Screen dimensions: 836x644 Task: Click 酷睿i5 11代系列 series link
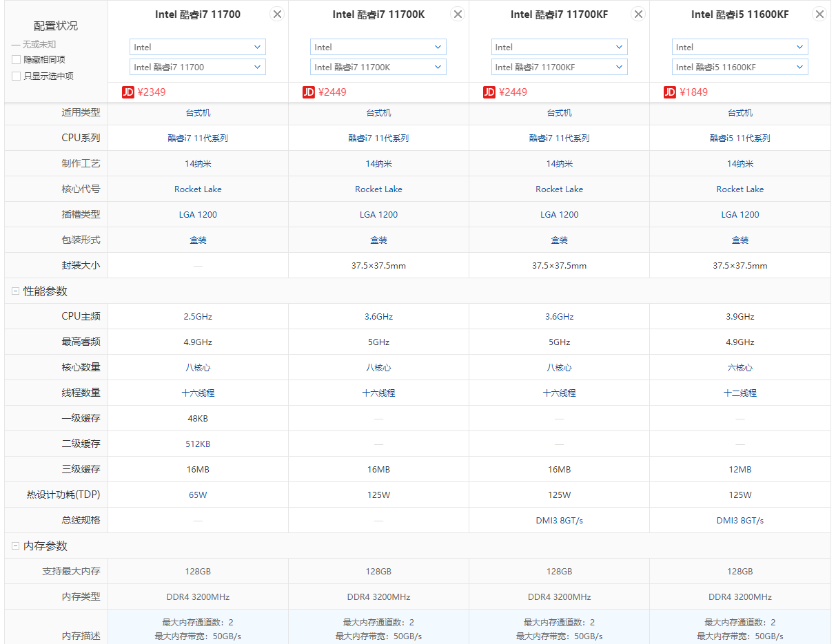[740, 138]
